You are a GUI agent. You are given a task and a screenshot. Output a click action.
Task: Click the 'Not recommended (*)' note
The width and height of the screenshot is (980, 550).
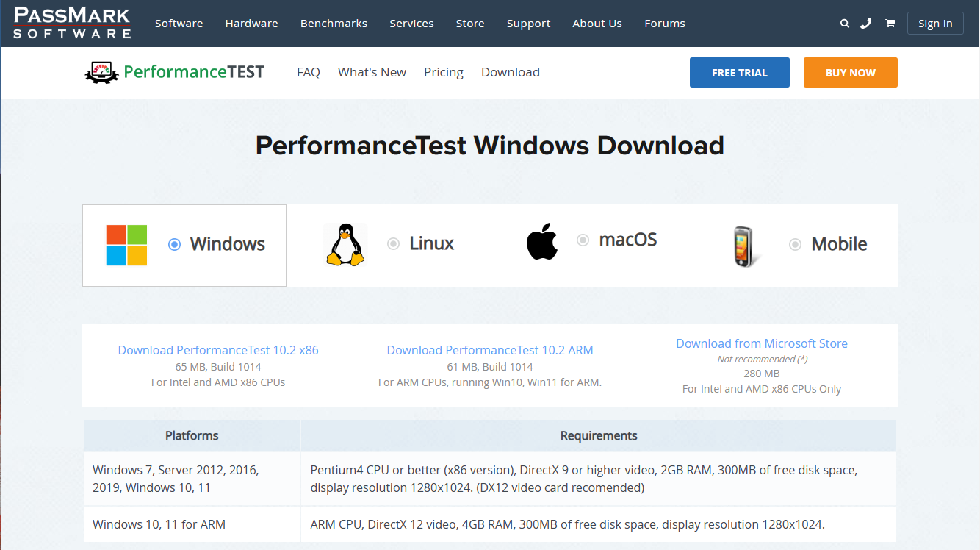(x=762, y=359)
